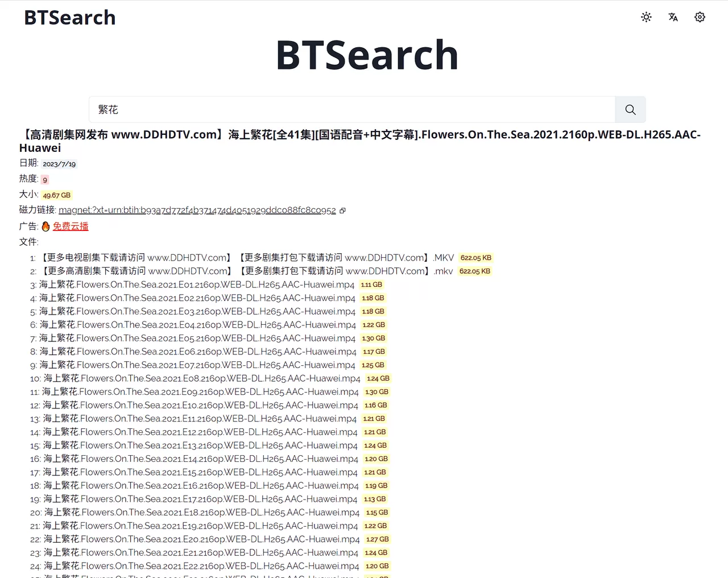Select the 49.67 GB size badge
The height and width of the screenshot is (578, 728).
coord(56,195)
